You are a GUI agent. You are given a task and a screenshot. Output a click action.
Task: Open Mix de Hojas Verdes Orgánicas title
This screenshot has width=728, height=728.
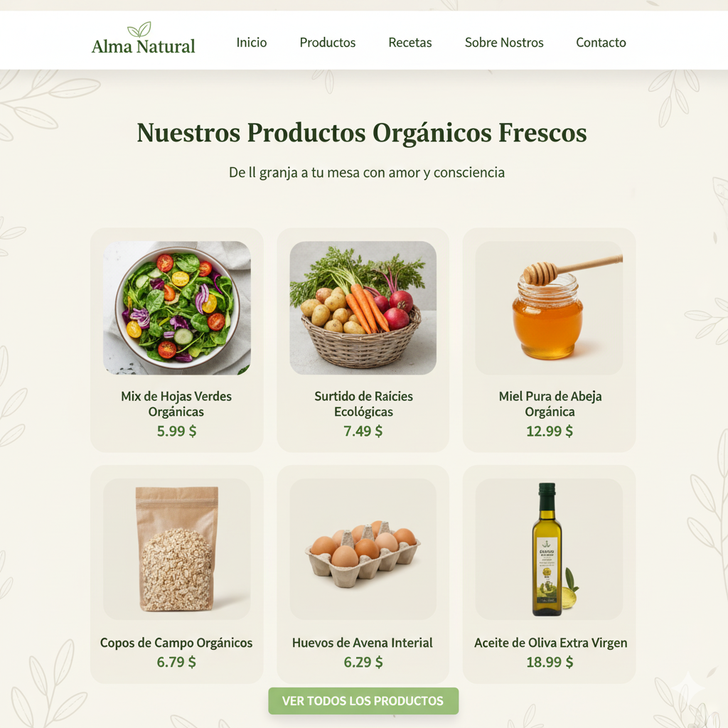pos(176,404)
